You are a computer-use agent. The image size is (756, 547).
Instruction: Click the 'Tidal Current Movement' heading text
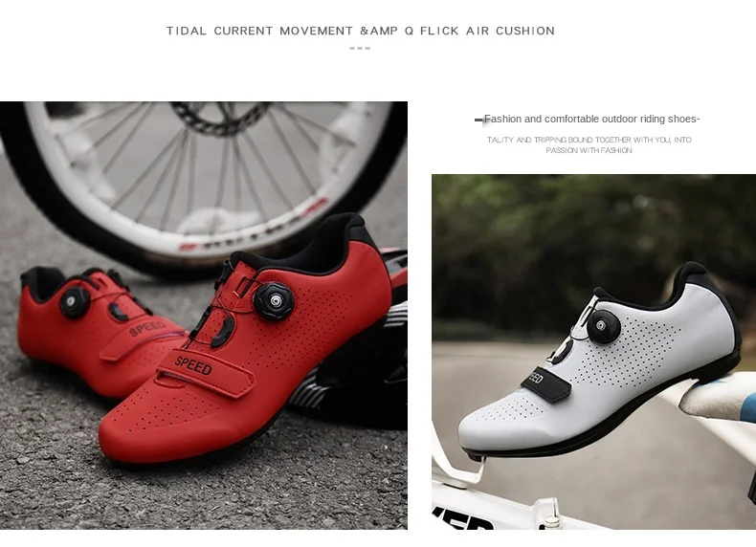[x=360, y=31]
